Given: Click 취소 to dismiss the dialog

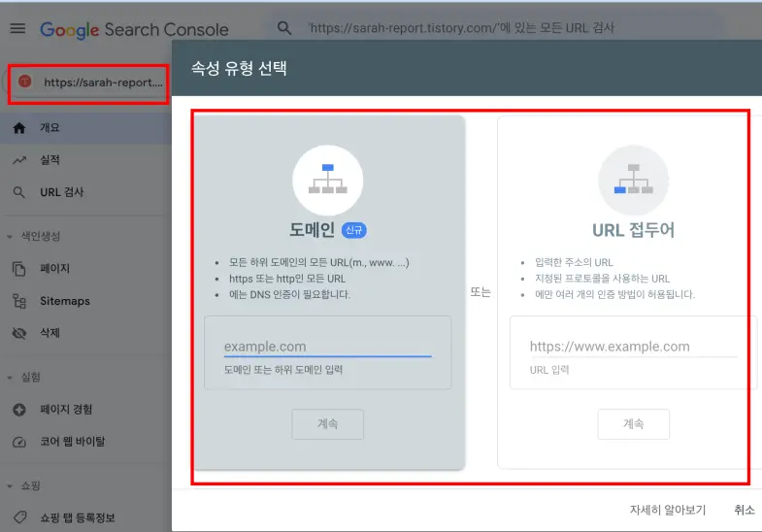Looking at the screenshot, I should click(744, 510).
